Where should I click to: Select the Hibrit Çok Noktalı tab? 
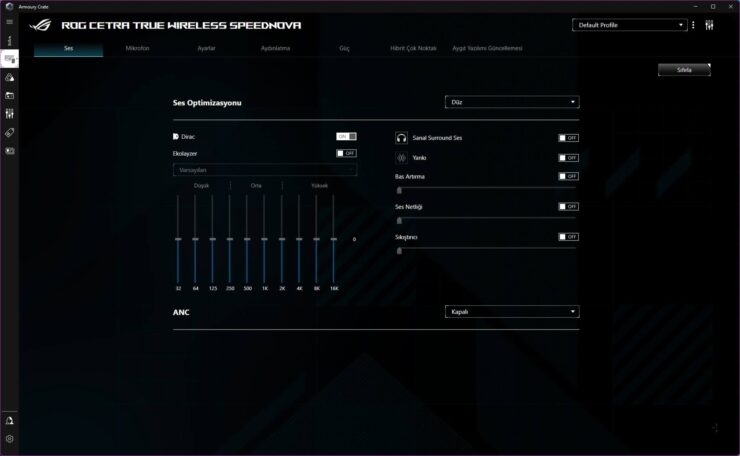pyautogui.click(x=413, y=48)
